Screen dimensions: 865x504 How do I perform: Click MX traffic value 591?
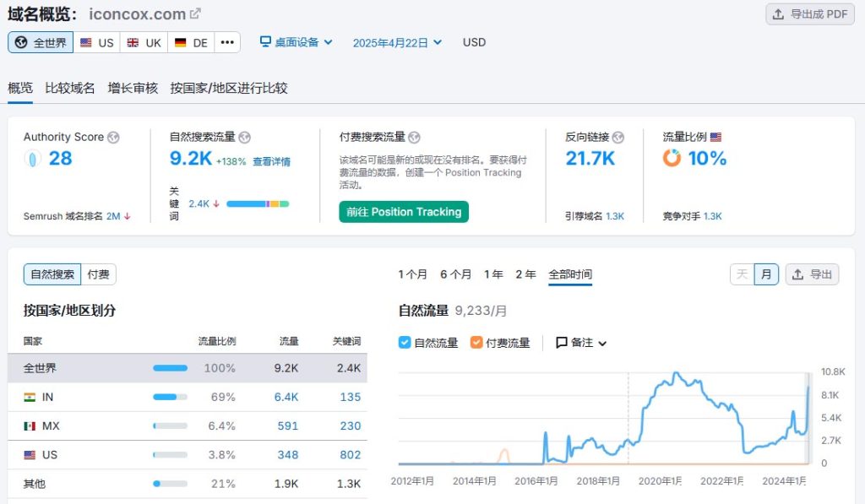click(287, 425)
